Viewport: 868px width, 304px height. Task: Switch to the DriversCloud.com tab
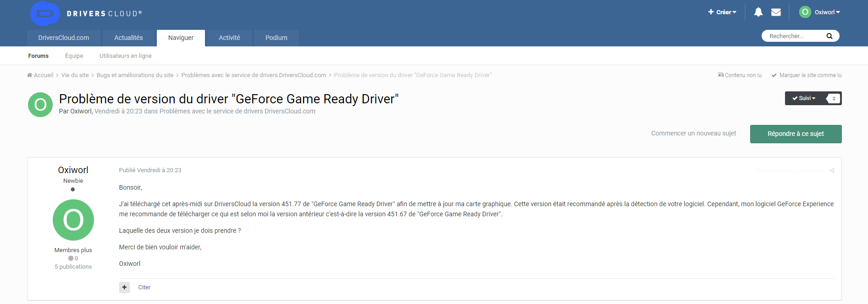[64, 38]
